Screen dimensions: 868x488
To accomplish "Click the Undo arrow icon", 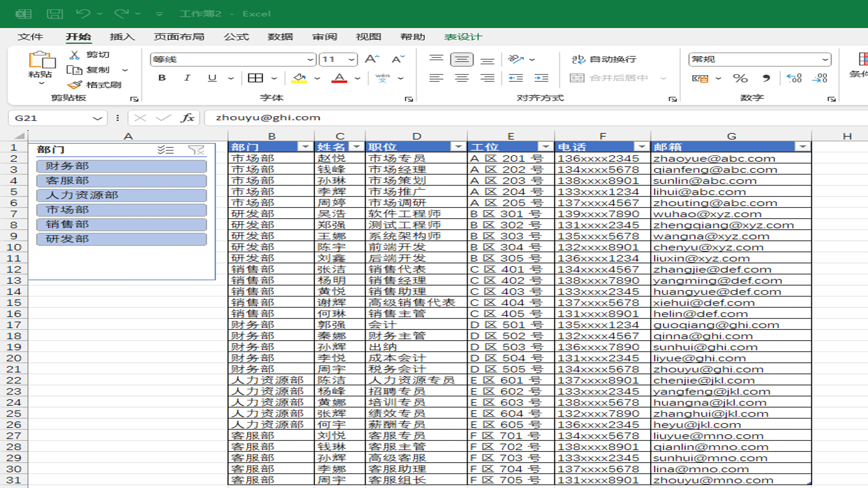I will [x=83, y=14].
